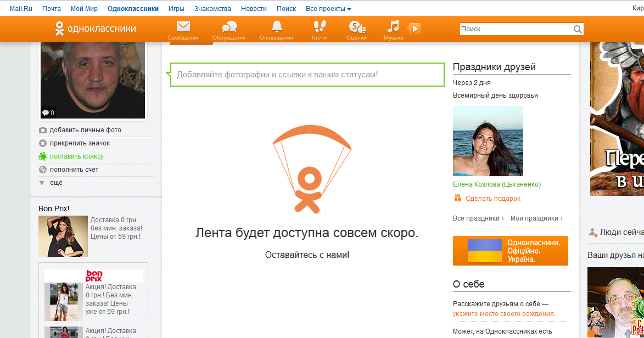Click Всемирный день здоровья text
The image size is (644, 338).
point(495,95)
